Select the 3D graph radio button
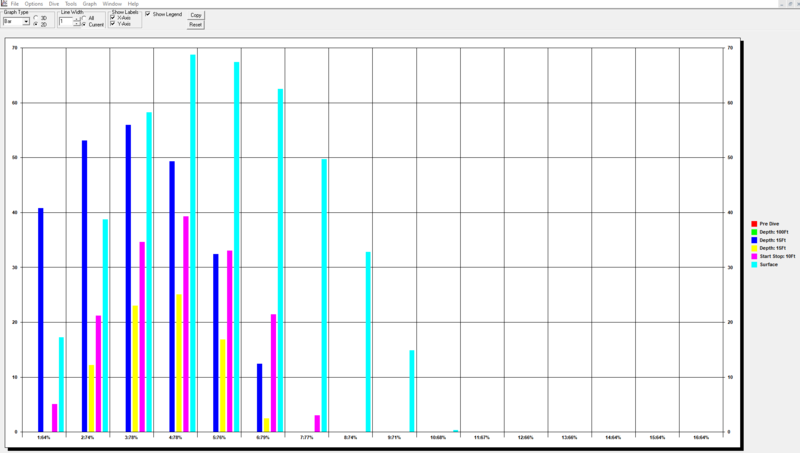800x453 pixels. click(36, 18)
